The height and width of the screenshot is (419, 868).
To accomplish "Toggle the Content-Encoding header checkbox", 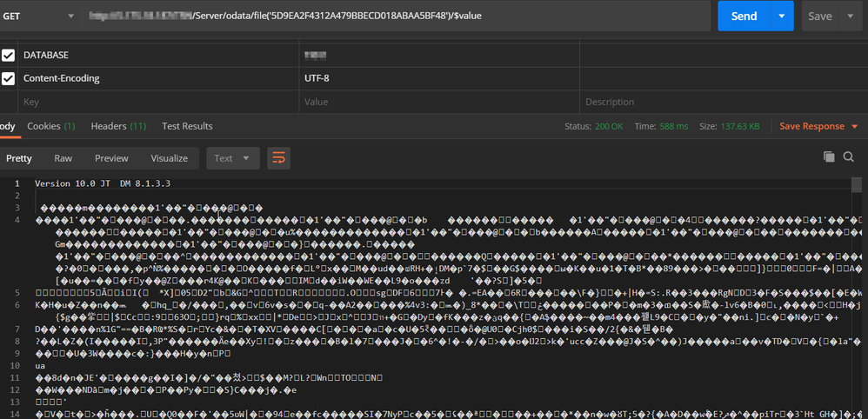I will (8, 78).
